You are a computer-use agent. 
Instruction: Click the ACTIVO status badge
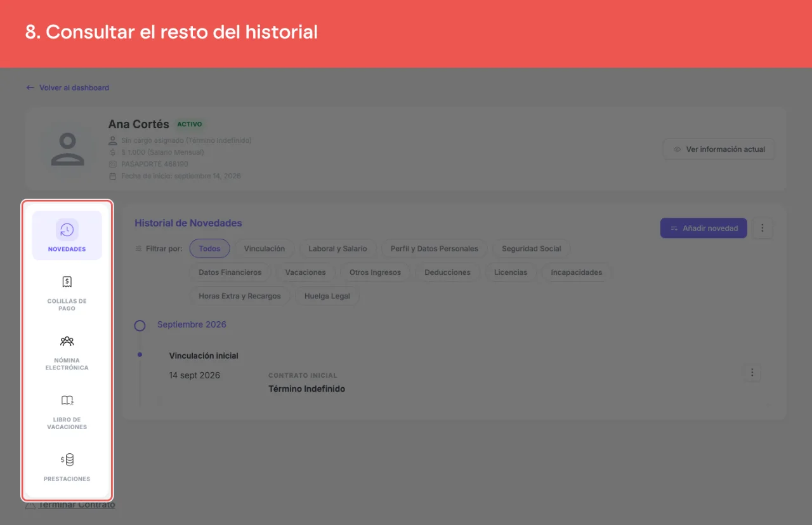[190, 124]
